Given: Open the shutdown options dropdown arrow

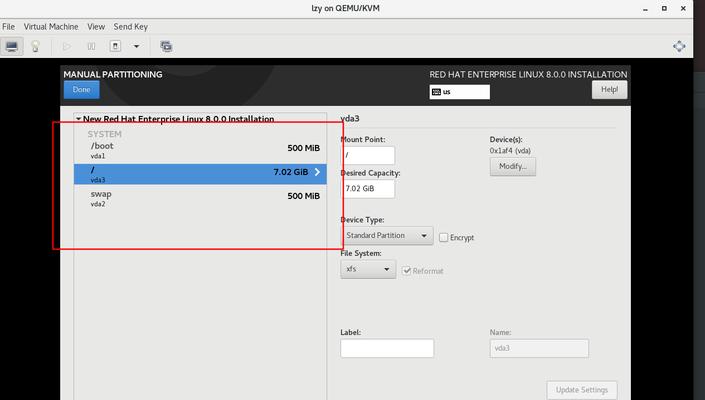Looking at the screenshot, I should point(136,46).
